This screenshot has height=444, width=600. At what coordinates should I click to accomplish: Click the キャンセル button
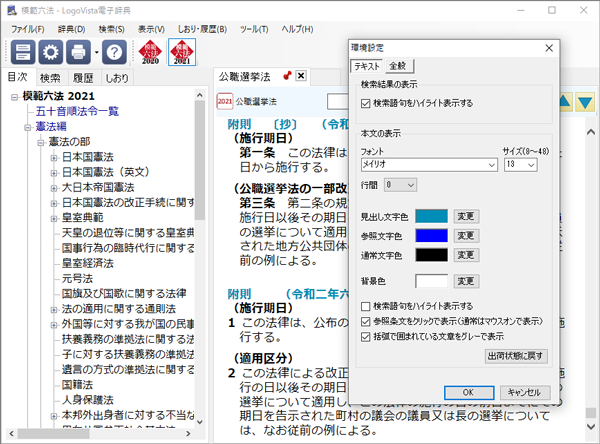[525, 392]
